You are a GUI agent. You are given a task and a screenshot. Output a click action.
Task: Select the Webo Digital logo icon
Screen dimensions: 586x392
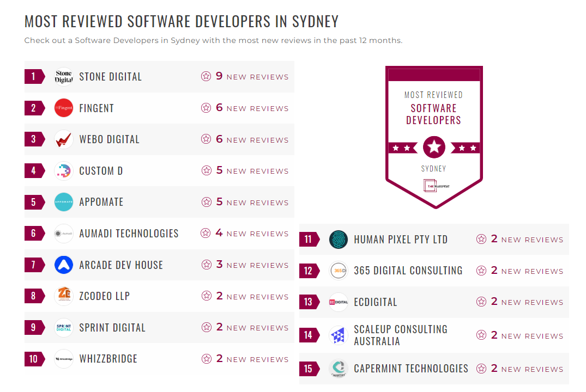click(64, 139)
